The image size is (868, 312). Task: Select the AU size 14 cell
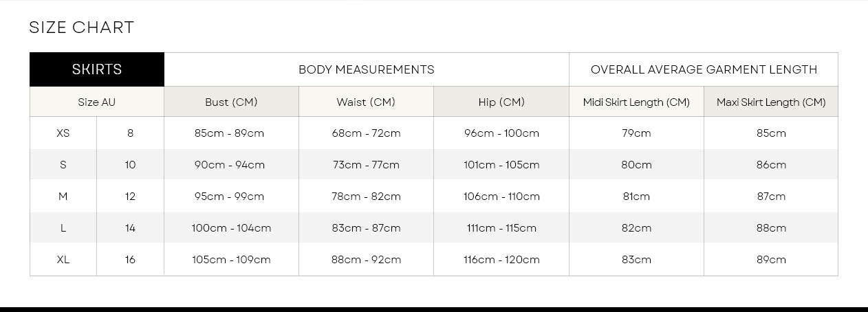pos(131,228)
